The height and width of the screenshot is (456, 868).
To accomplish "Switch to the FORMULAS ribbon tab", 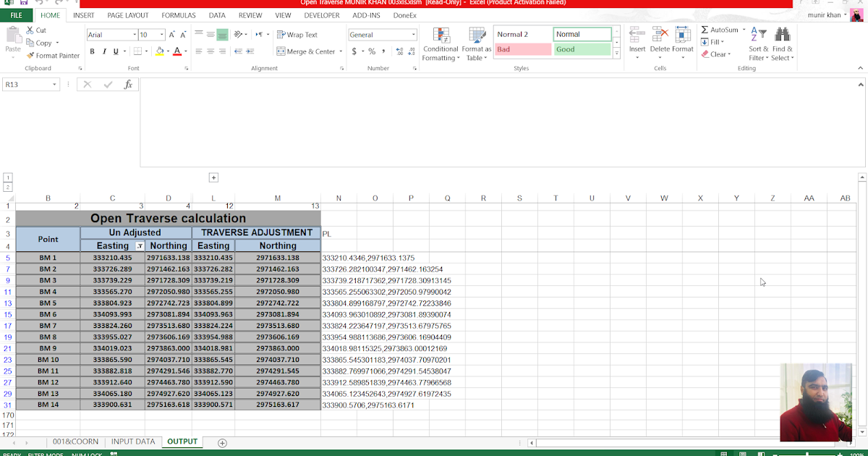I will click(178, 14).
